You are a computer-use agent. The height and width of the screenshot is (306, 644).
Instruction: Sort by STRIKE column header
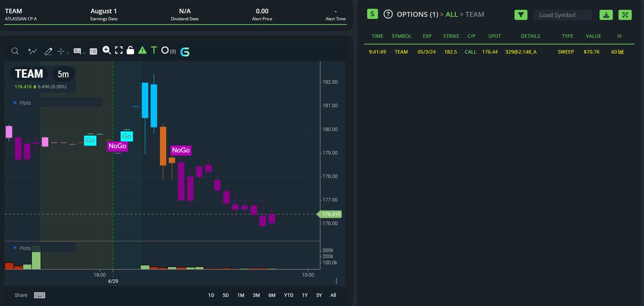click(451, 36)
